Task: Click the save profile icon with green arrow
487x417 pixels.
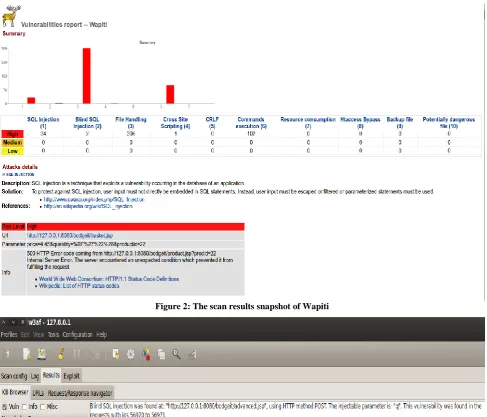Action: pyautogui.click(x=42, y=354)
